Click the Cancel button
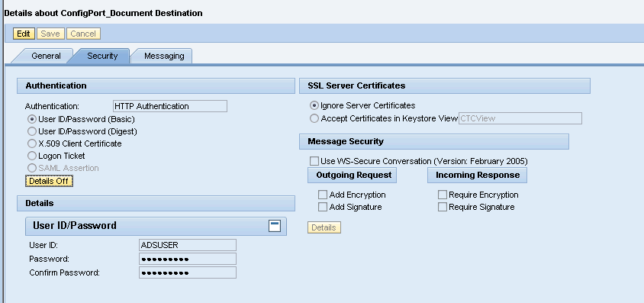Screen dimensions: 644x303 point(83,34)
